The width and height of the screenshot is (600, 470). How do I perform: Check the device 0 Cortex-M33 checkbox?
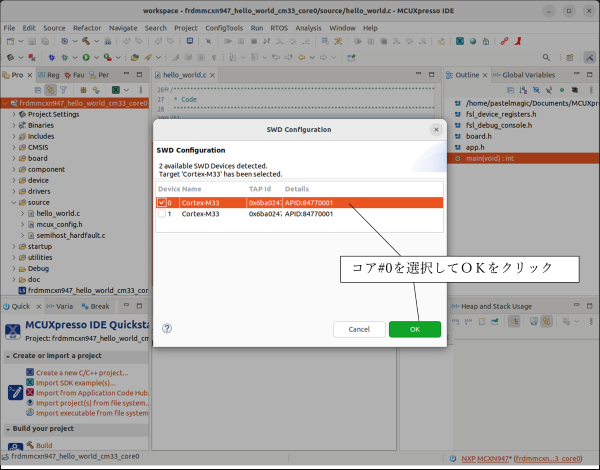[163, 203]
